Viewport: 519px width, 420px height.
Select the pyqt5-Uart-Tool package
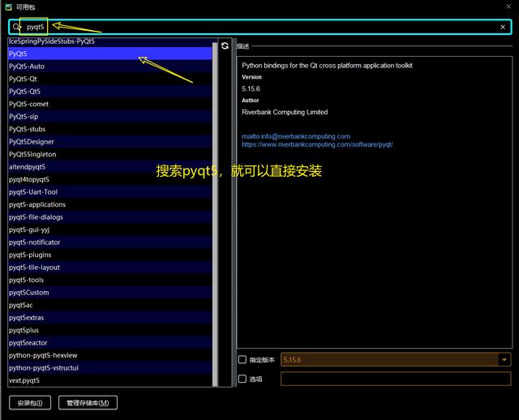[x=110, y=192]
